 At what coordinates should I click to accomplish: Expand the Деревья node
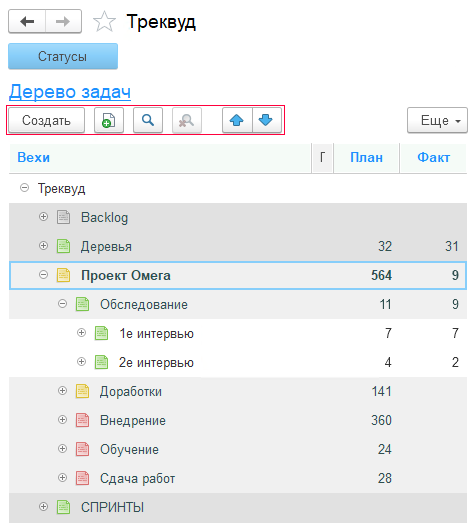43,246
